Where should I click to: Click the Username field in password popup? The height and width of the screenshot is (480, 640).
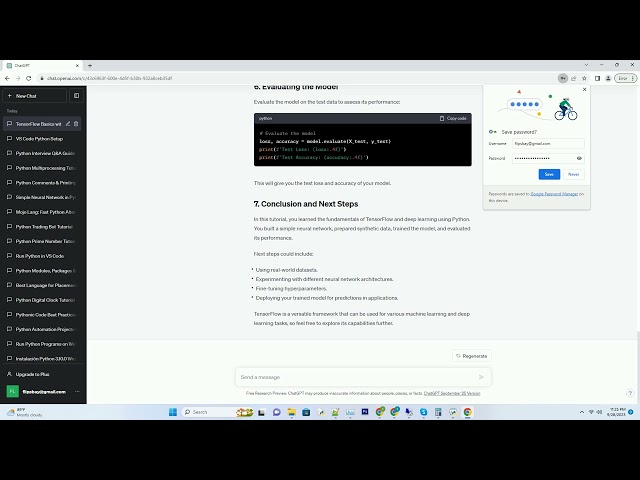tap(548, 144)
